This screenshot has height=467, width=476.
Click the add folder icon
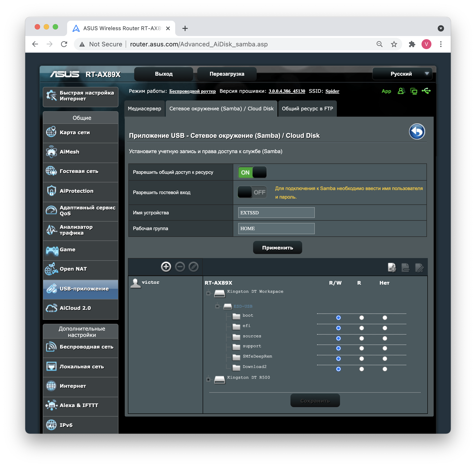click(x=392, y=267)
